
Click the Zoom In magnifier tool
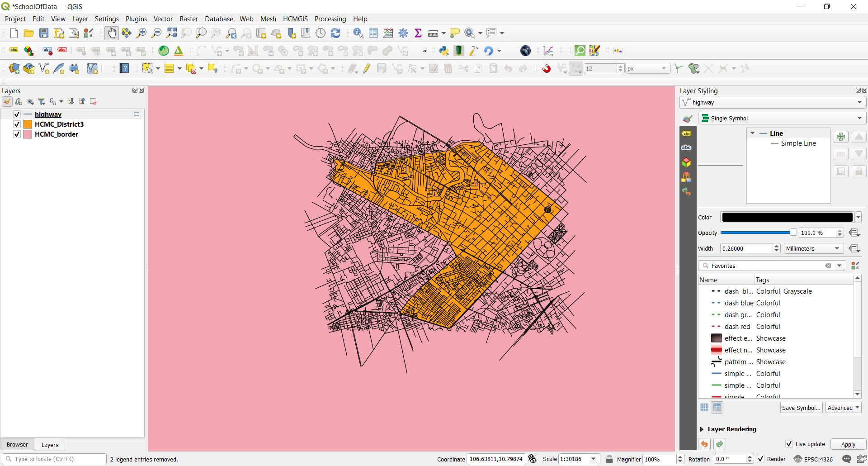[142, 33]
